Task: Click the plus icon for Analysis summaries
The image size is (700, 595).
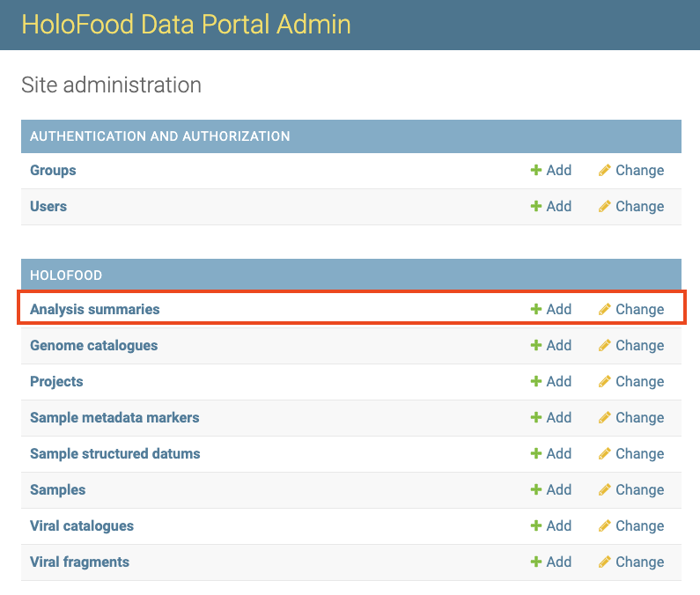Action: [535, 309]
